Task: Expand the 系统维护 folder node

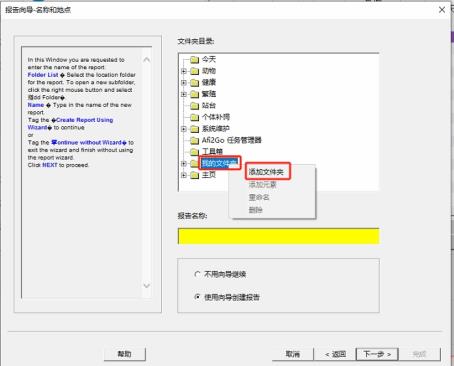Action: tap(184, 129)
